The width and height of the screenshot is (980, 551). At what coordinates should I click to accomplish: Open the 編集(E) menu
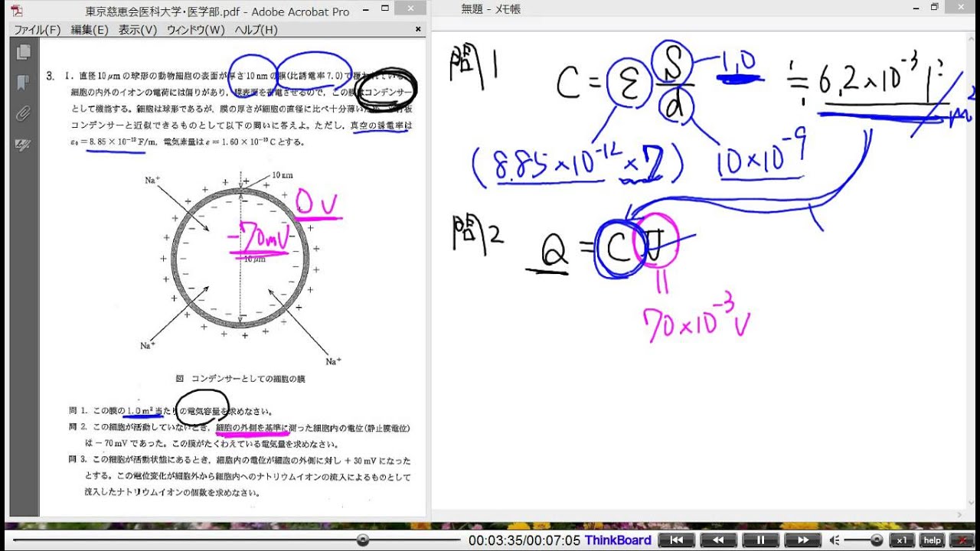click(x=90, y=30)
